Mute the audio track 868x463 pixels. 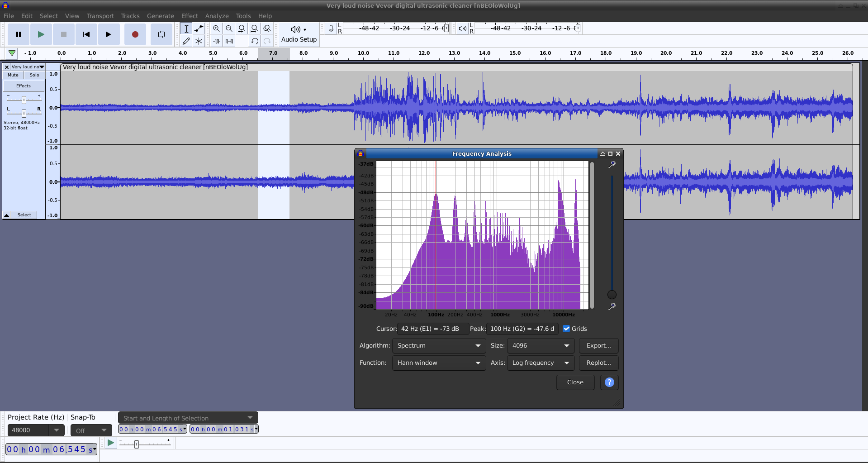pos(13,75)
